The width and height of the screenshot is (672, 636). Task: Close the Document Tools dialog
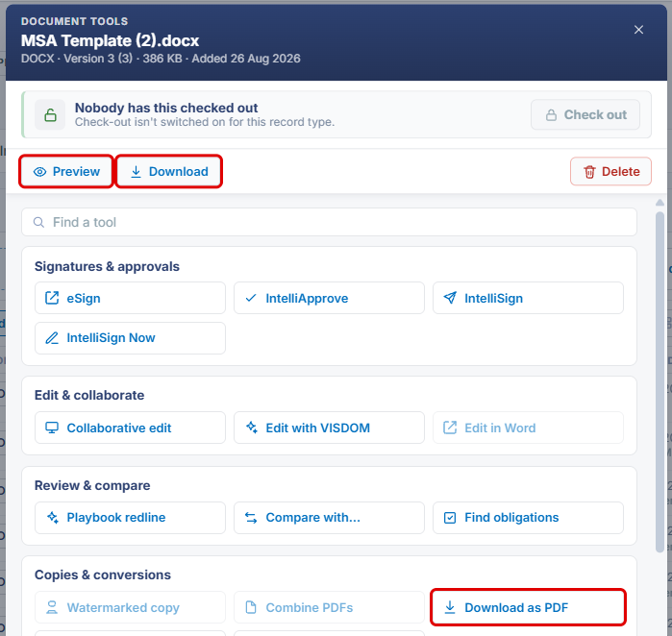638,30
